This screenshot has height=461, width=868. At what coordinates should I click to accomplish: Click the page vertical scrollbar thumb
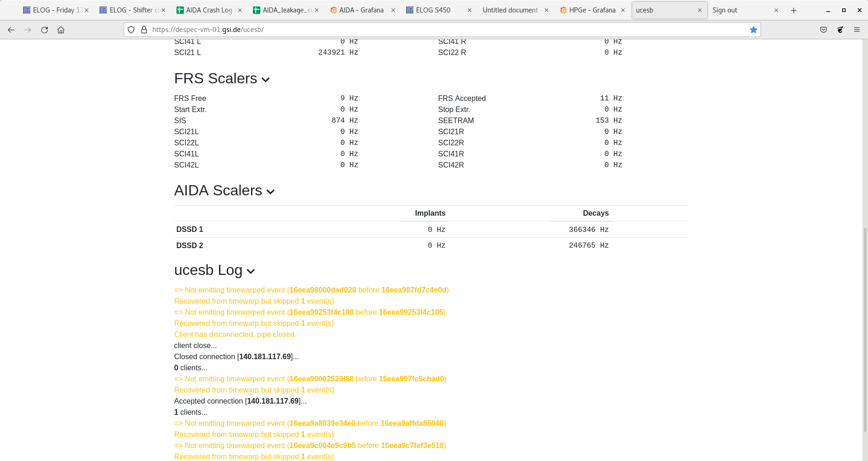coord(864,329)
